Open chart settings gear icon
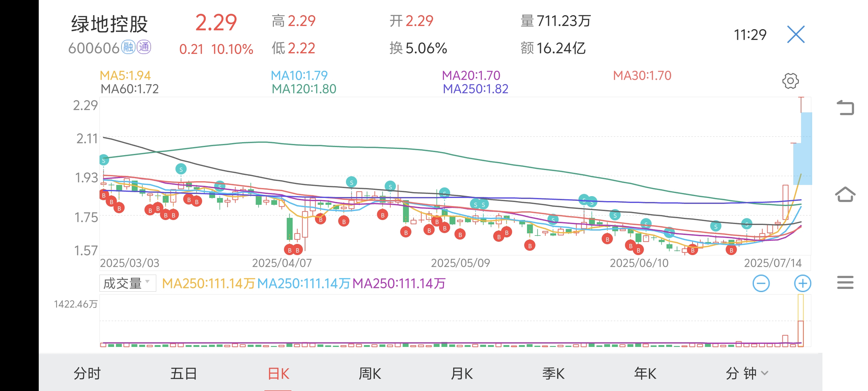This screenshot has height=391, width=868. pyautogui.click(x=790, y=81)
